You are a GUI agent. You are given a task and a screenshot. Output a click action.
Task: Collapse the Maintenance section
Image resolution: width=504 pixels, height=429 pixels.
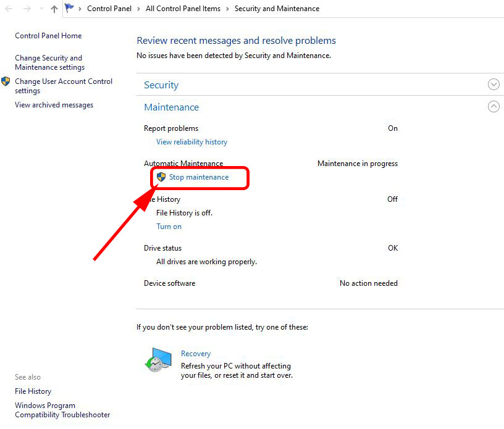(493, 106)
